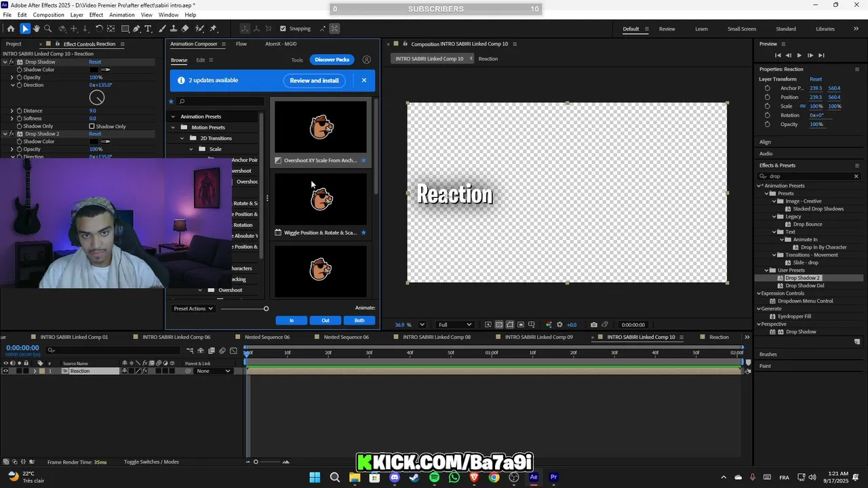Switch to the AtomX - MG© tab

click(x=281, y=44)
